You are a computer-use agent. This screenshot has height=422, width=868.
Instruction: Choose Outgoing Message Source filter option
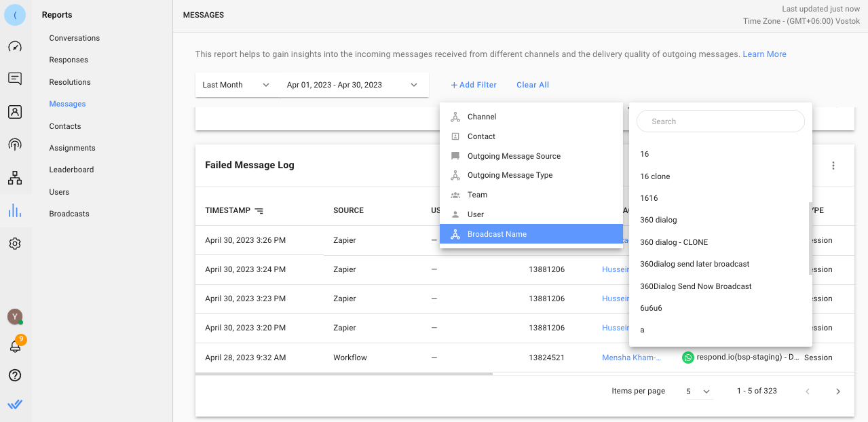pyautogui.click(x=514, y=156)
